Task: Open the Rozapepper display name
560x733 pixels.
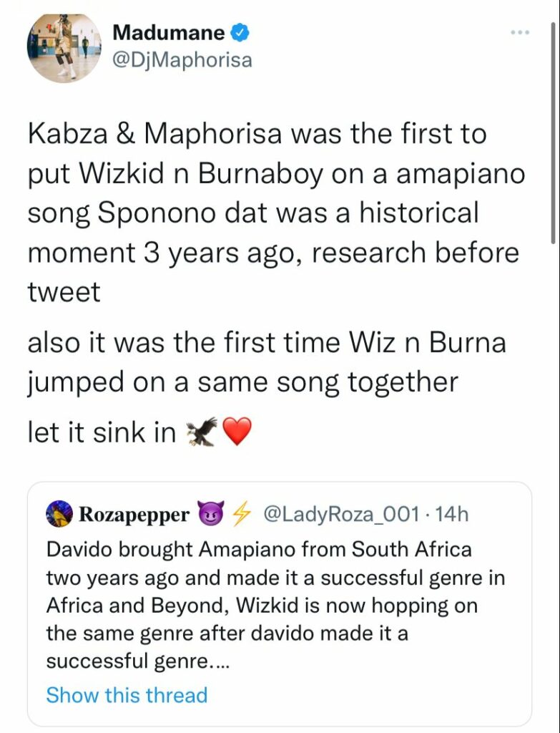Action: (x=134, y=515)
